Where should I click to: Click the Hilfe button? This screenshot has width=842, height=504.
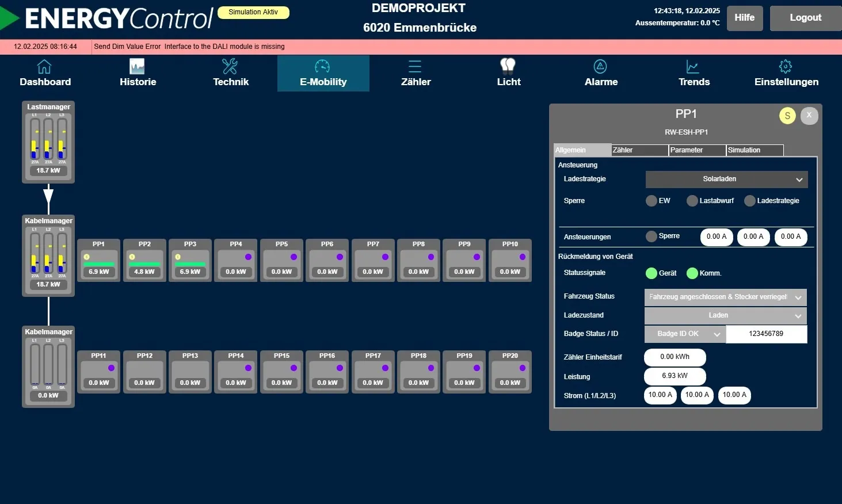coord(745,18)
